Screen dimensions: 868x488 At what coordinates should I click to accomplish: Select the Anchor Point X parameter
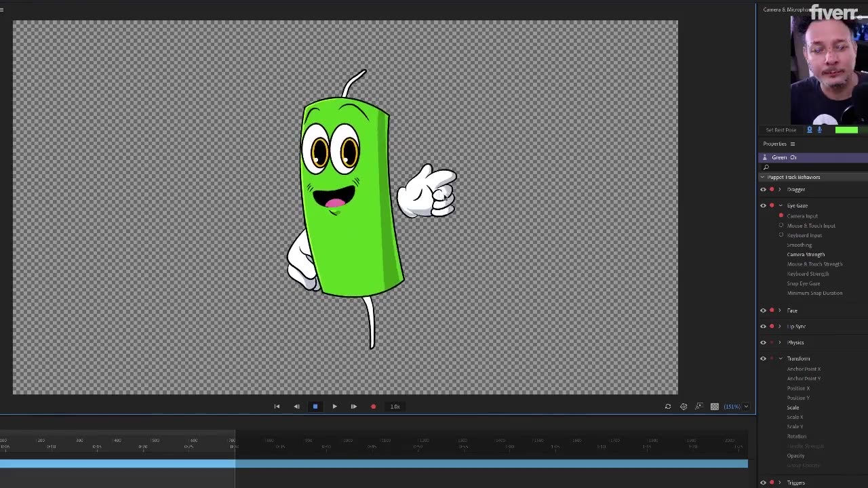(804, 369)
